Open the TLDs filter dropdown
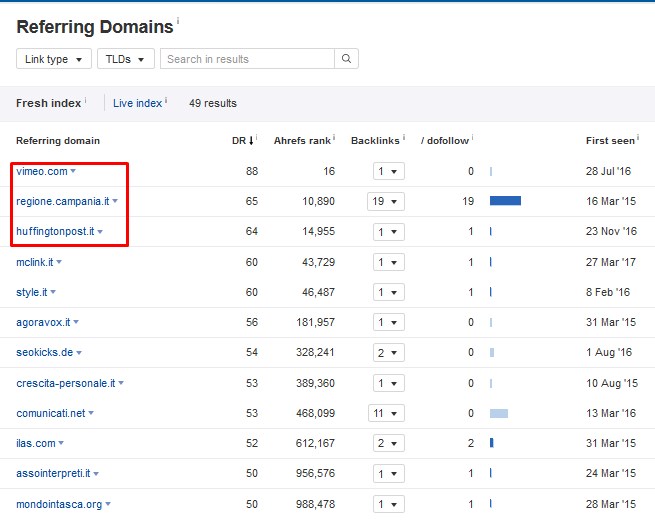Image resolution: width=655 pixels, height=522 pixels. 126,59
